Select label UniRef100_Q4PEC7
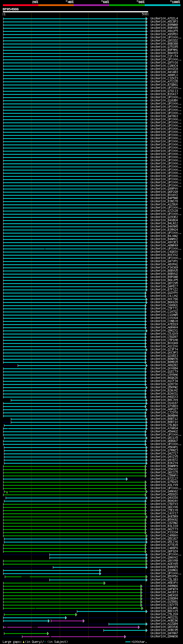 point(164,287)
